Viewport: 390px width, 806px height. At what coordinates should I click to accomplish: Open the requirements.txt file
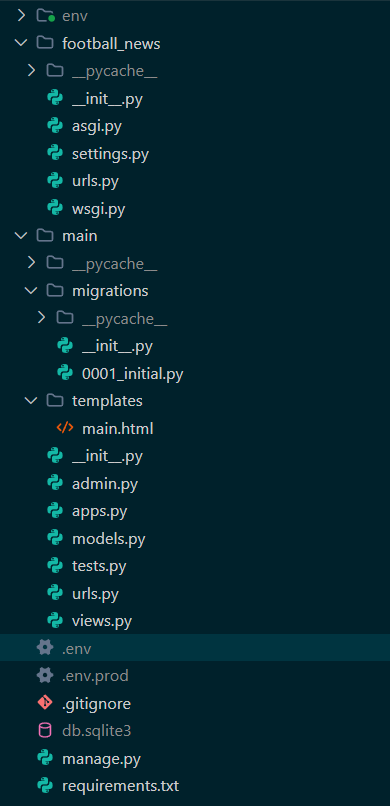120,786
